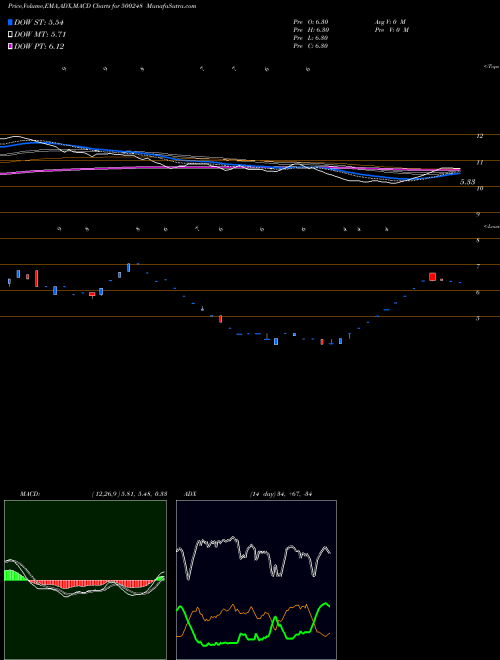Click the 5.33 value next to the EMA lines

click(x=468, y=182)
